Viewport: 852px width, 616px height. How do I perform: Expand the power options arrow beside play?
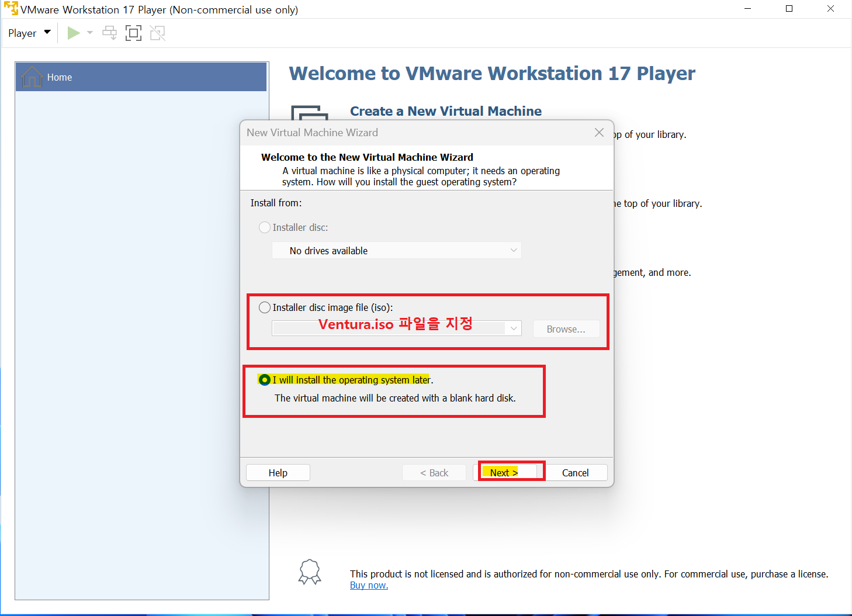(90, 33)
